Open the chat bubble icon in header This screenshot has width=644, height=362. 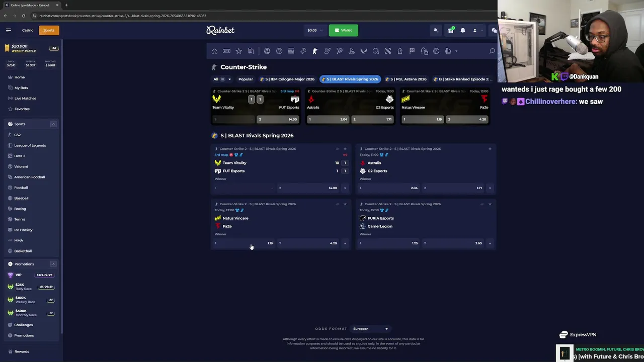pyautogui.click(x=494, y=30)
